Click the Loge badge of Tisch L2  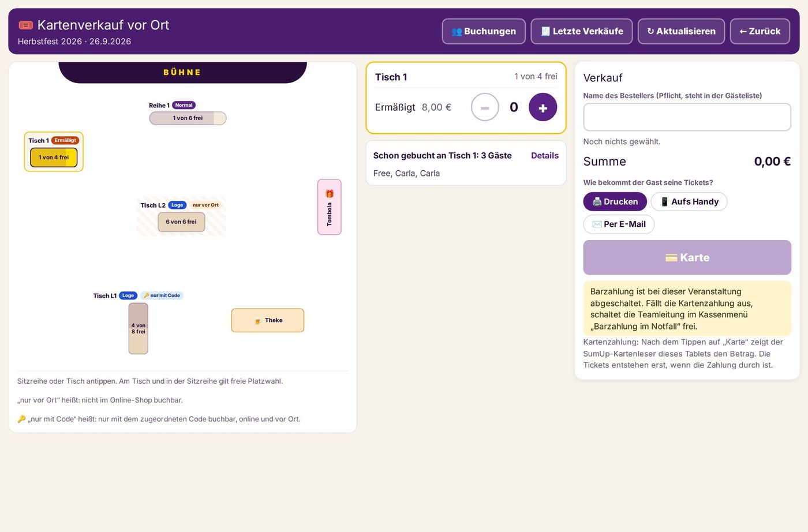[177, 205]
